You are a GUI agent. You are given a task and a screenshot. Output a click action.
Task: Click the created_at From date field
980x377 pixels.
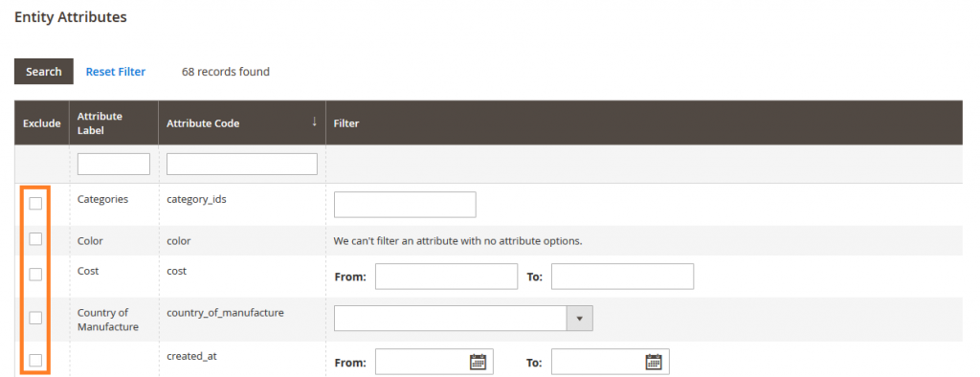click(x=434, y=362)
